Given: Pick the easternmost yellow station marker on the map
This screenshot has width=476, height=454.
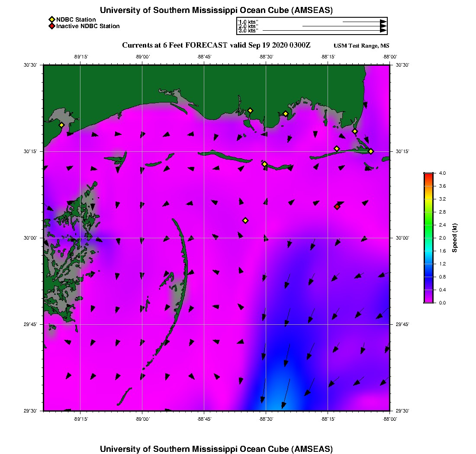Looking at the screenshot, I should click(x=371, y=151).
